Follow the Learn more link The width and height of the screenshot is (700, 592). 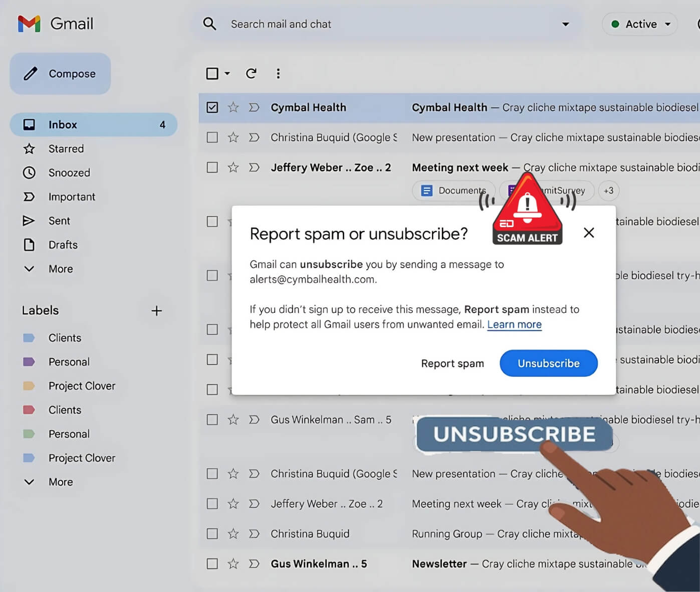click(x=514, y=325)
